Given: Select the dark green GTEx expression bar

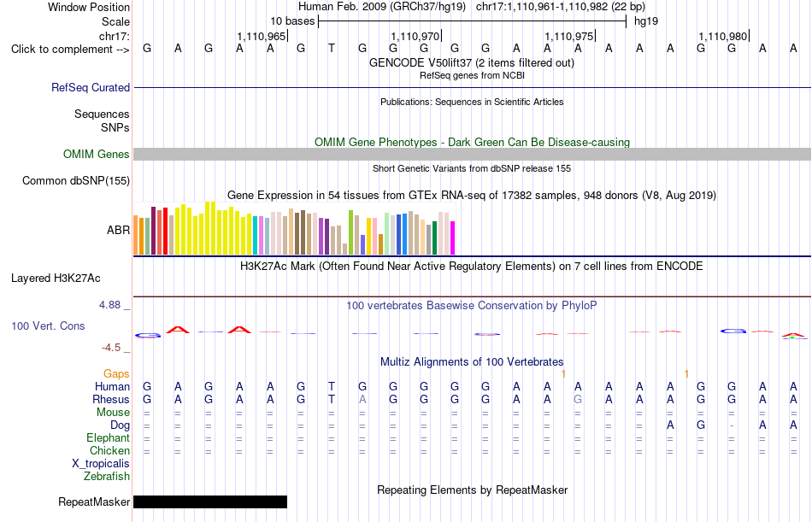Looking at the screenshot, I should [x=434, y=238].
